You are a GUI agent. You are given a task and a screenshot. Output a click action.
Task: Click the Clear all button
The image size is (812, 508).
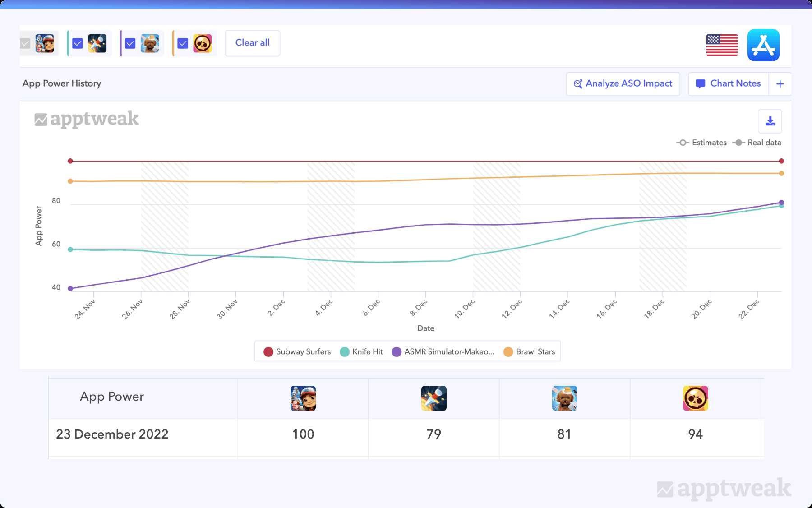[x=253, y=43]
